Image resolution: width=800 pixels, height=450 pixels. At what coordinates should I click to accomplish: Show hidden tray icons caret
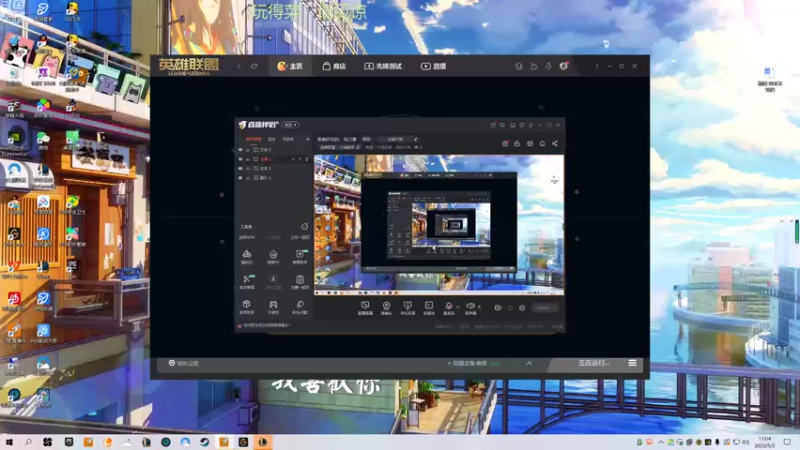(x=661, y=442)
